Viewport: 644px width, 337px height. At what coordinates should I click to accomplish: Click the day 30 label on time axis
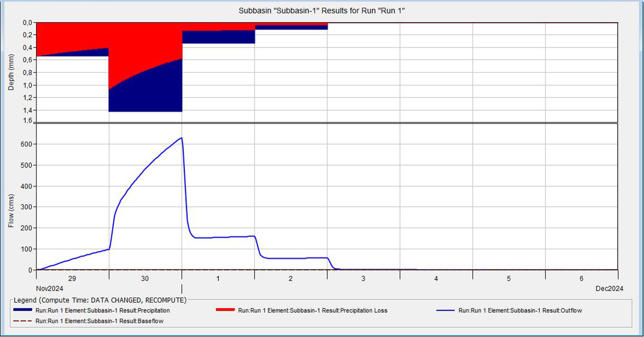[145, 278]
